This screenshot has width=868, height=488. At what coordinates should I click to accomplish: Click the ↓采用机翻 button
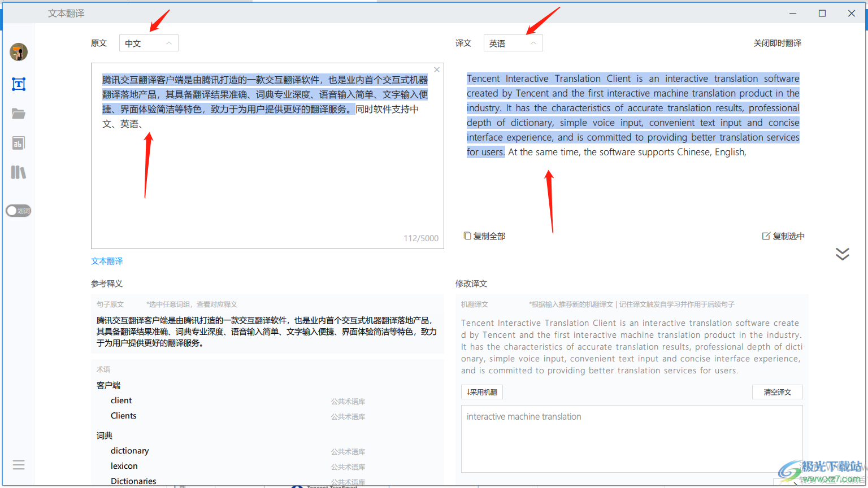[482, 392]
